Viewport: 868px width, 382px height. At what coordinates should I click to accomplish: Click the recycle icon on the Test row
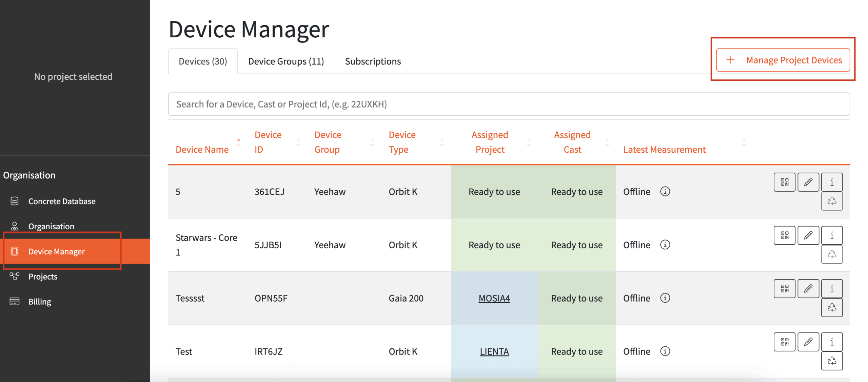[x=832, y=361]
